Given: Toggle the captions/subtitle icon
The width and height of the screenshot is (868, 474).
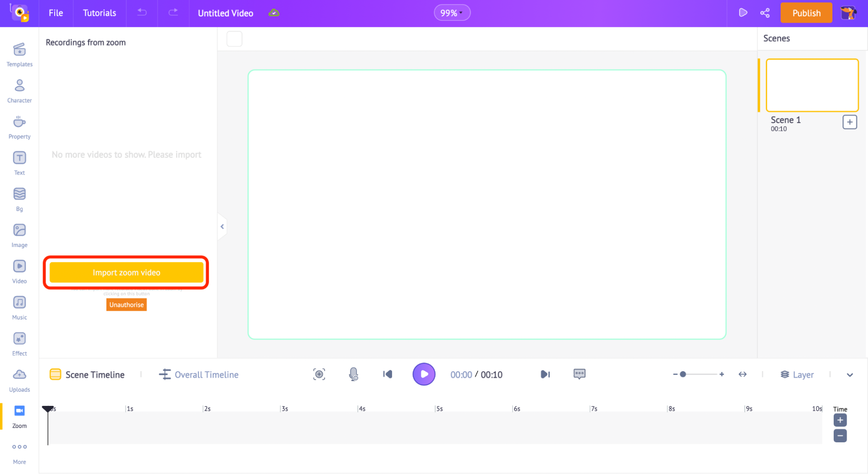Looking at the screenshot, I should 580,374.
